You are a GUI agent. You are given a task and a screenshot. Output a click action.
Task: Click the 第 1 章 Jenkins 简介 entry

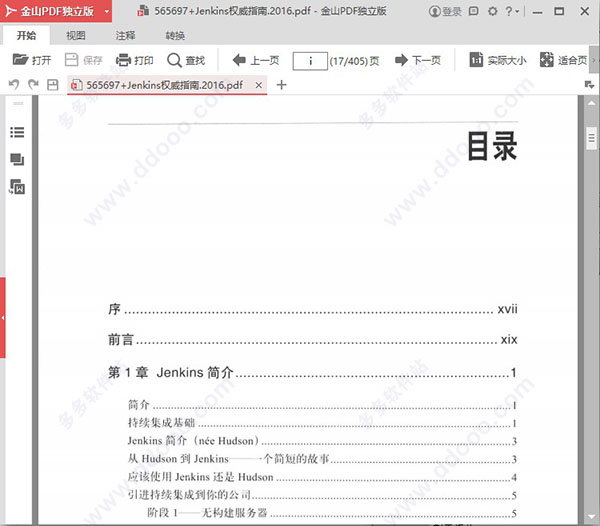click(x=313, y=372)
